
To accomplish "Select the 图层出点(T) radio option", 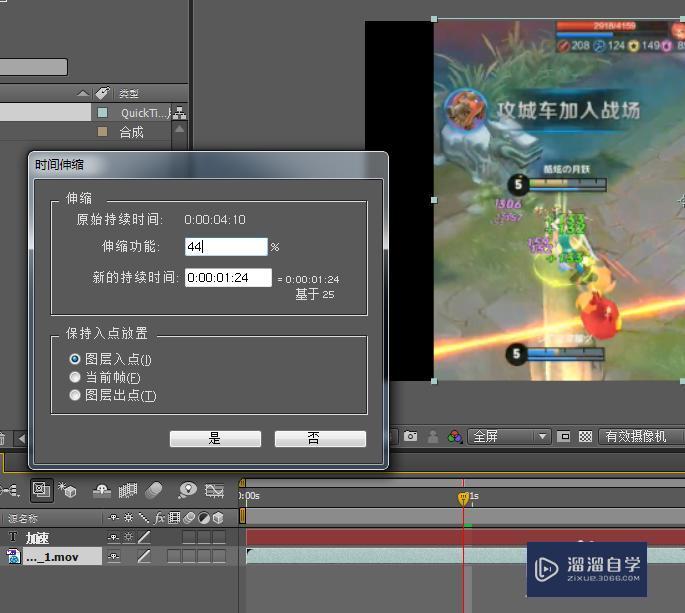I will 75,395.
